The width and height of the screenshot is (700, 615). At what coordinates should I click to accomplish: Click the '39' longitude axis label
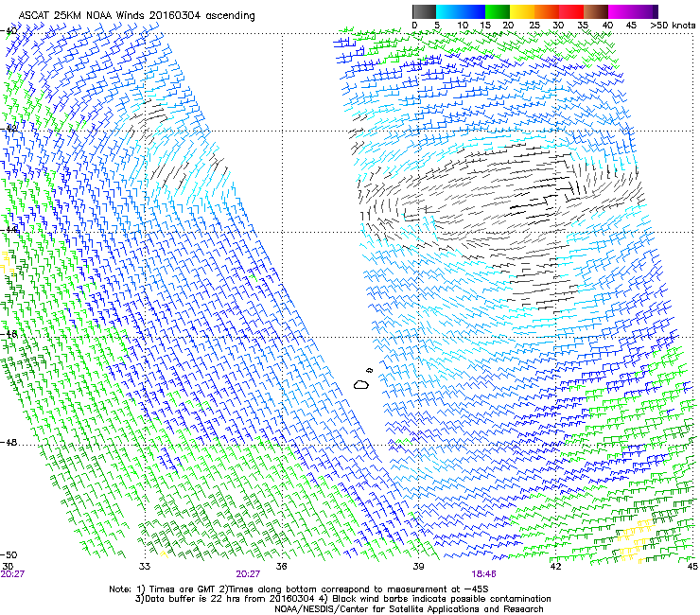418,567
